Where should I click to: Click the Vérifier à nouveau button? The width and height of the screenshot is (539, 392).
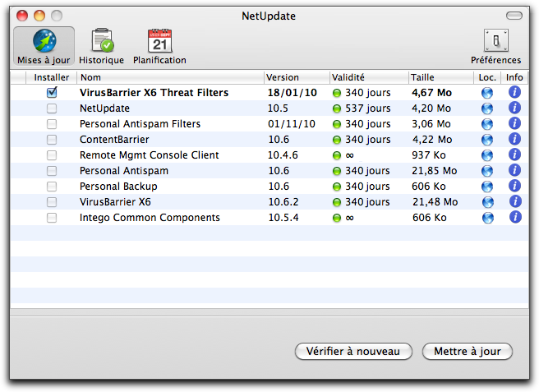[x=353, y=351]
